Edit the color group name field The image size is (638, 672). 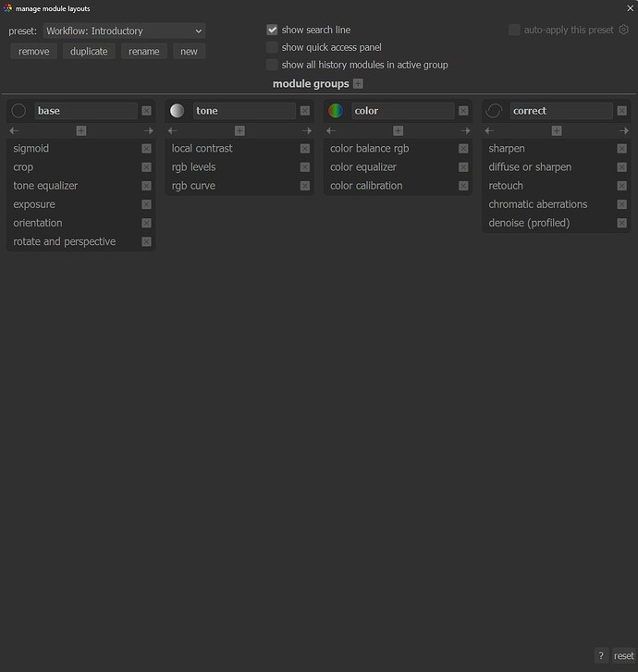[x=402, y=111]
